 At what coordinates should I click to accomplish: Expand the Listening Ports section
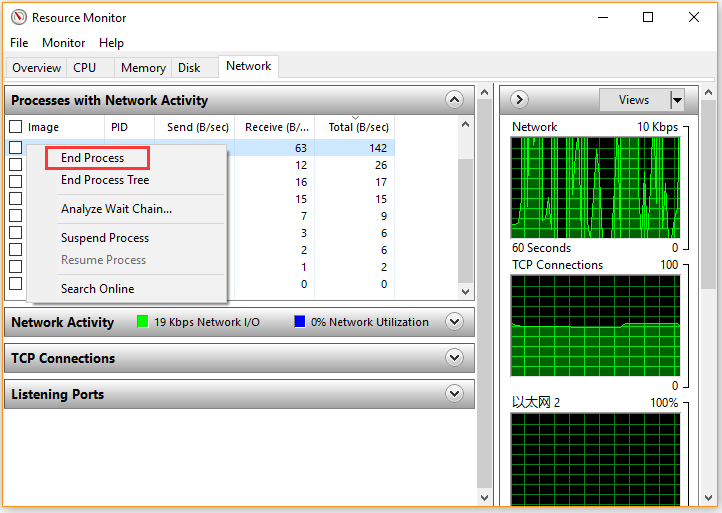coord(454,394)
